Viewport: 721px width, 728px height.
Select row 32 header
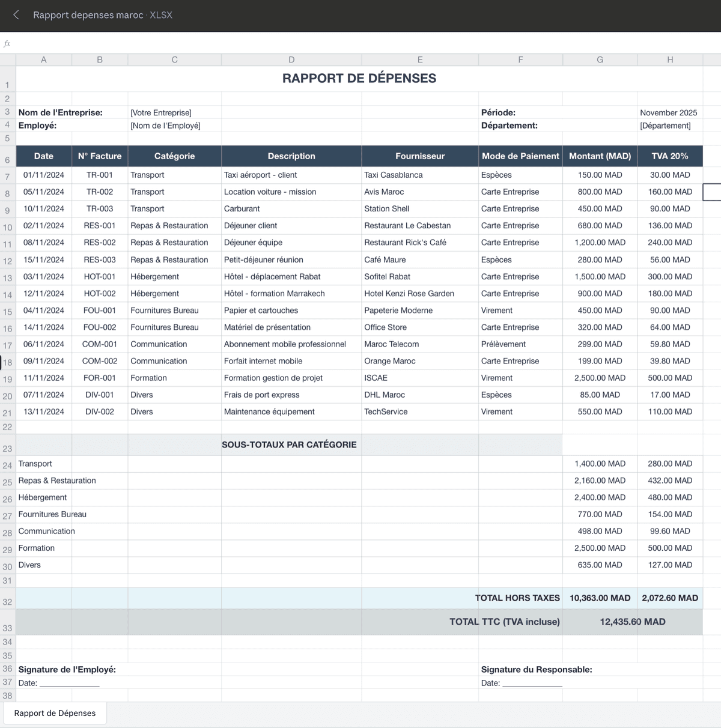7,601
